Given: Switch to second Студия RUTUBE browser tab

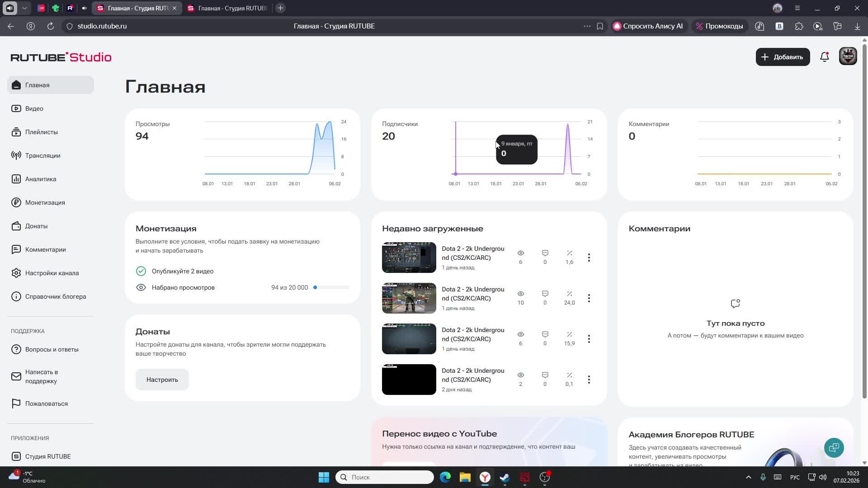Looking at the screenshot, I should [227, 8].
